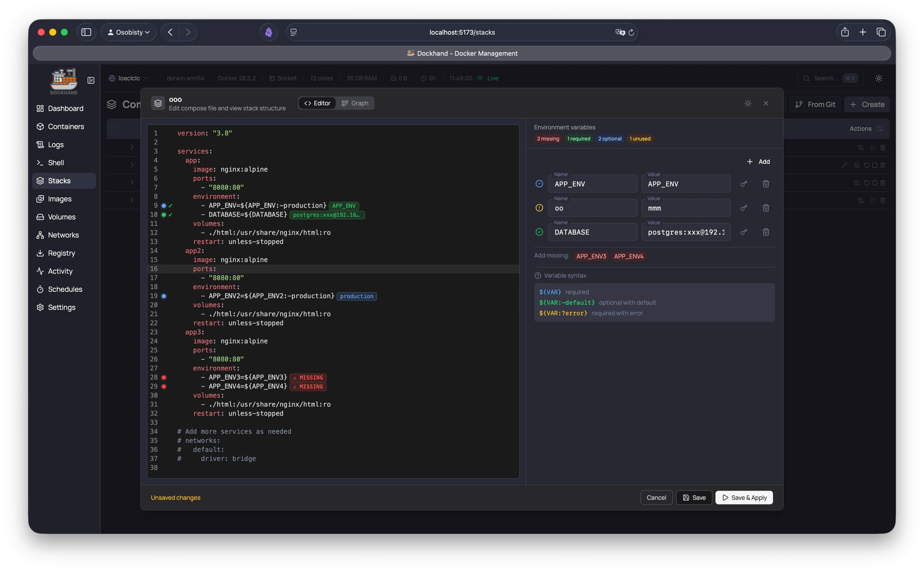Add missing APP_ENV3 variable chip

591,256
